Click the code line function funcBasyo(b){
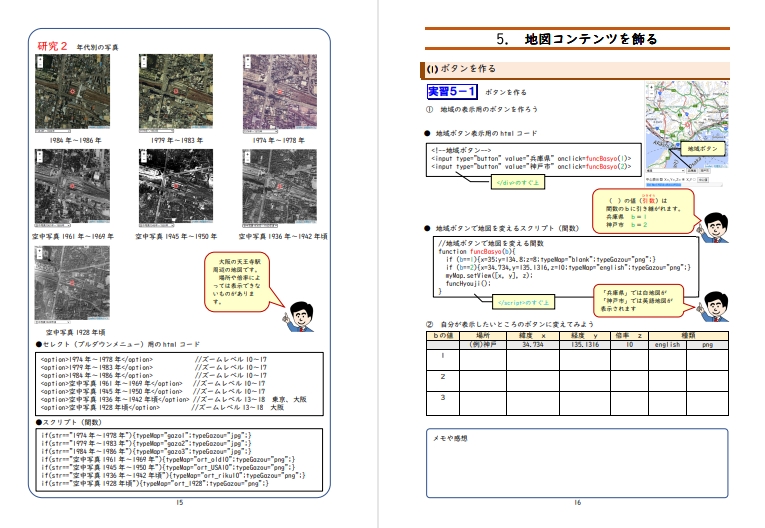 pos(477,252)
